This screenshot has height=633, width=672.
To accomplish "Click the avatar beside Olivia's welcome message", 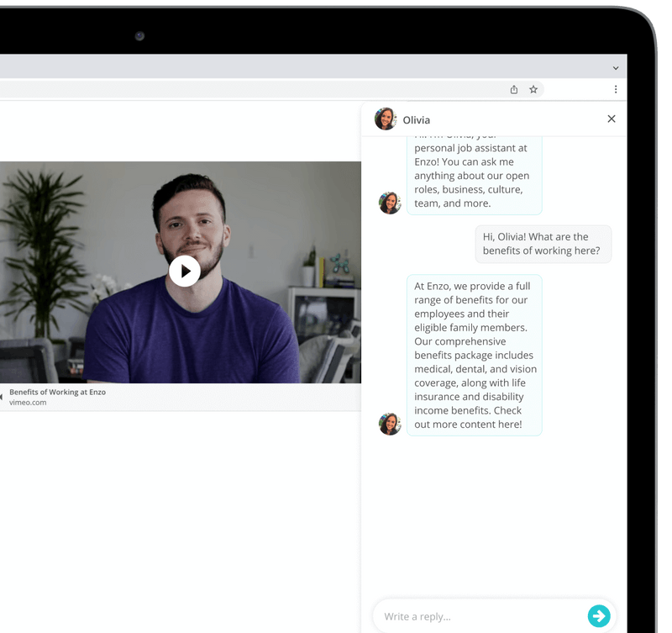I will pyautogui.click(x=390, y=203).
